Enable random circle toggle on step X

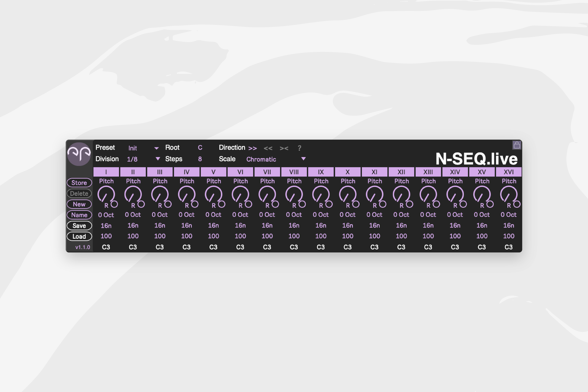point(356,204)
